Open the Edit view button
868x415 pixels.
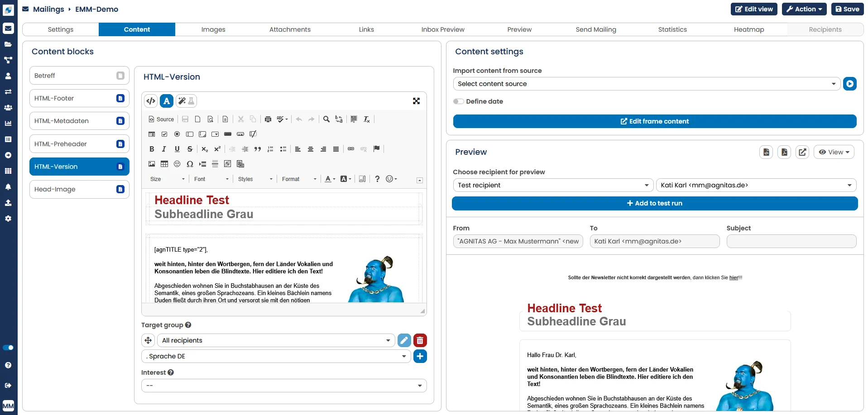[x=754, y=9]
